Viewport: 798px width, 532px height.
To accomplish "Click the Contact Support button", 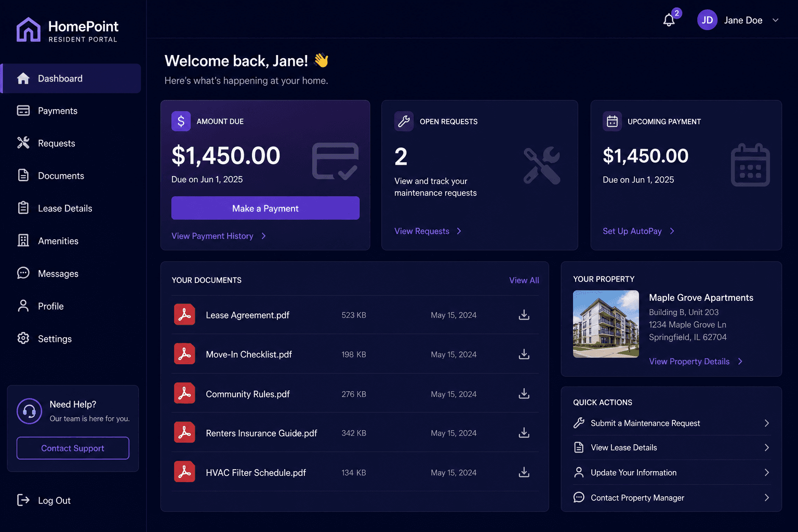I will (x=73, y=448).
